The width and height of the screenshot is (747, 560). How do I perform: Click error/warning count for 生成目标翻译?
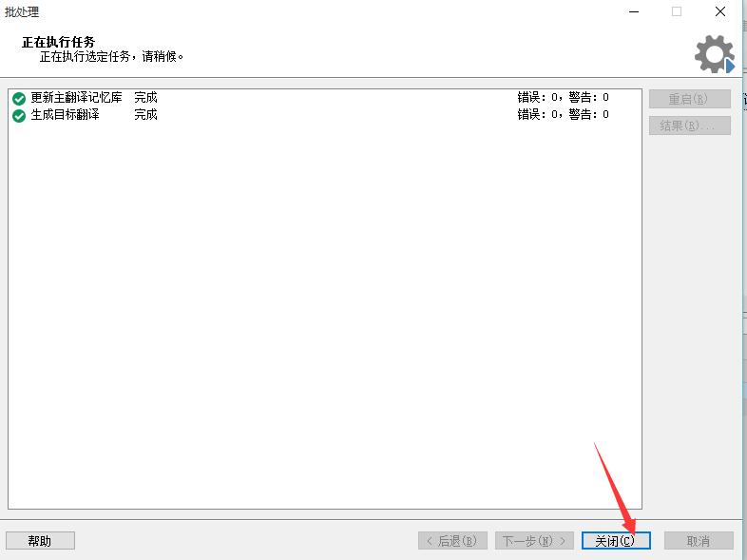click(564, 115)
